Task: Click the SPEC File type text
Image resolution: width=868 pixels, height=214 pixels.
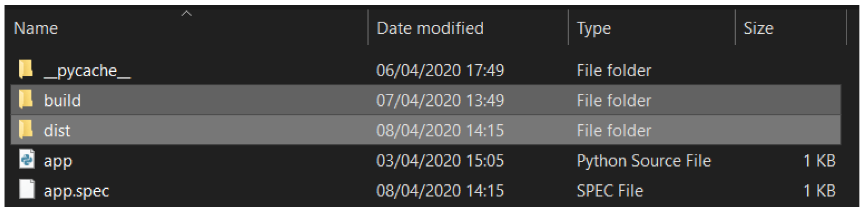Action: pyautogui.click(x=609, y=191)
